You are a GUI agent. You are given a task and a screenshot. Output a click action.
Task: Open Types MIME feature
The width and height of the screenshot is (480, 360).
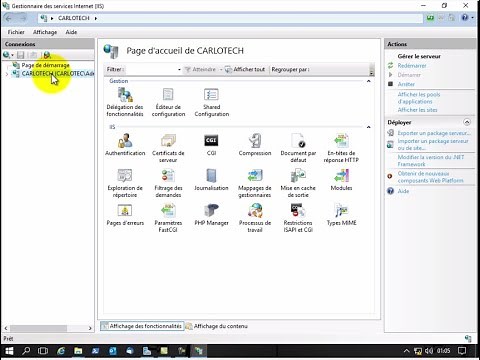(x=341, y=215)
